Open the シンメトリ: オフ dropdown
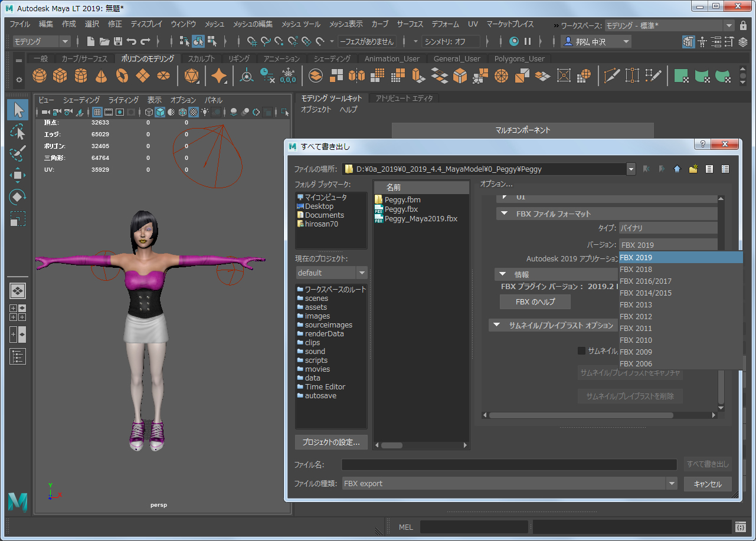Viewport: 756px width, 541px height. (451, 41)
